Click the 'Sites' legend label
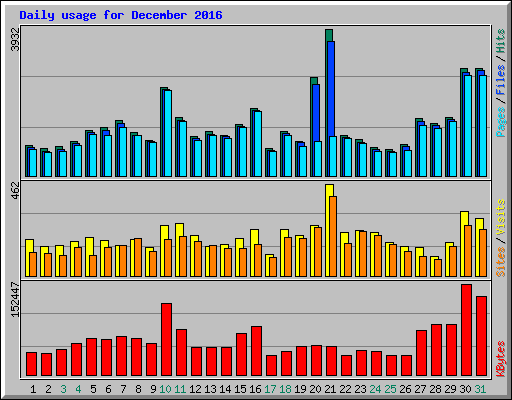 [x=501, y=262]
